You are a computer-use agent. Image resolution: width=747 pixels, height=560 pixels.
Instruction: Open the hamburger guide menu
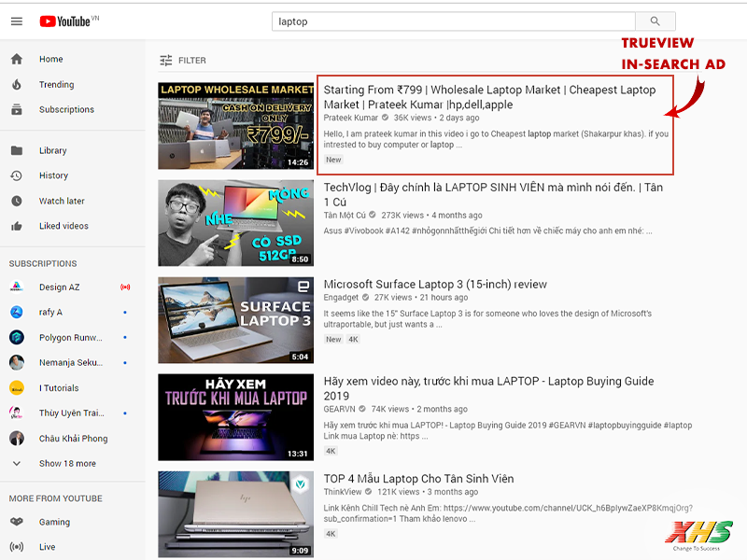click(16, 21)
